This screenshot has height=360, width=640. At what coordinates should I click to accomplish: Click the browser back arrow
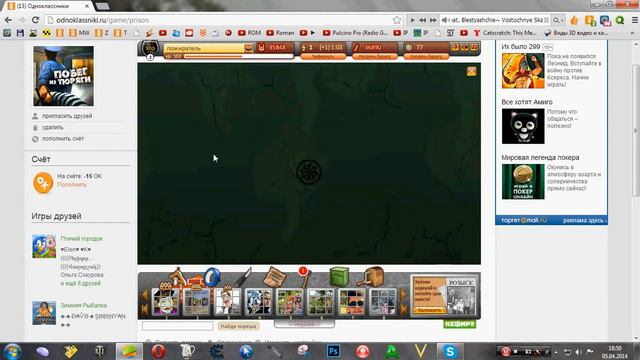coord(8,20)
